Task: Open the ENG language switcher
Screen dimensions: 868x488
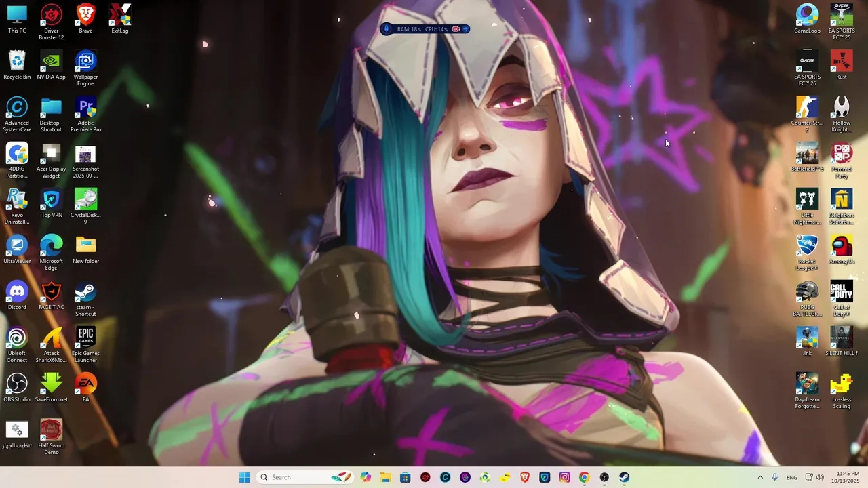Action: click(792, 477)
